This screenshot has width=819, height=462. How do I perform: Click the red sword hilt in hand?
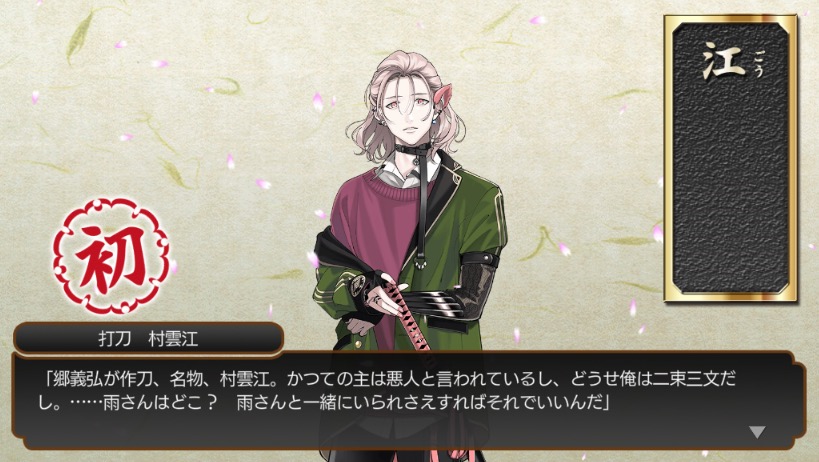coord(411,312)
